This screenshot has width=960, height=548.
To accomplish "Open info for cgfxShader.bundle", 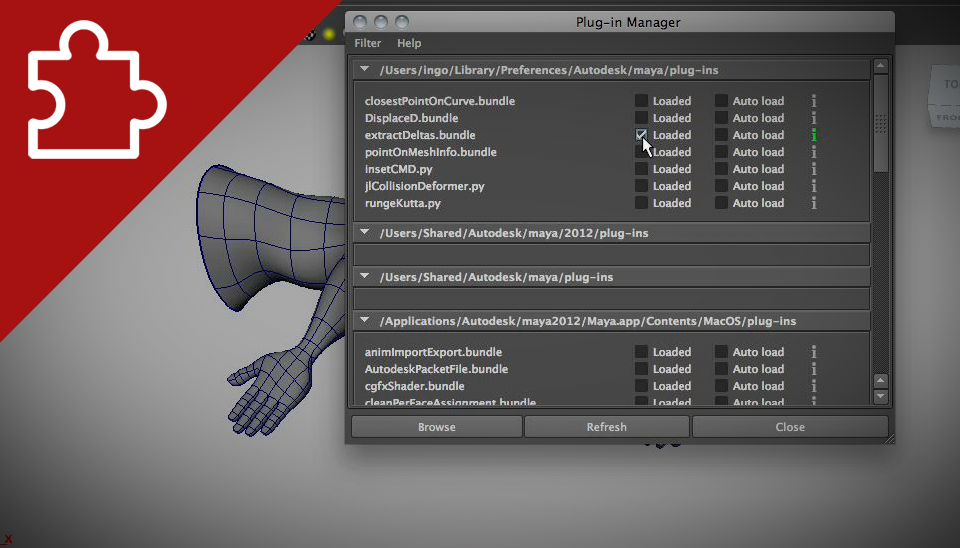I will (814, 386).
